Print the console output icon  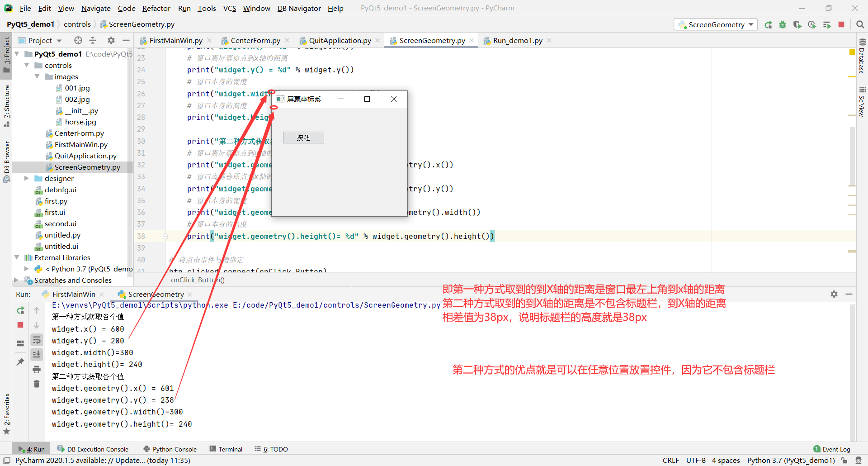pyautogui.click(x=37, y=369)
